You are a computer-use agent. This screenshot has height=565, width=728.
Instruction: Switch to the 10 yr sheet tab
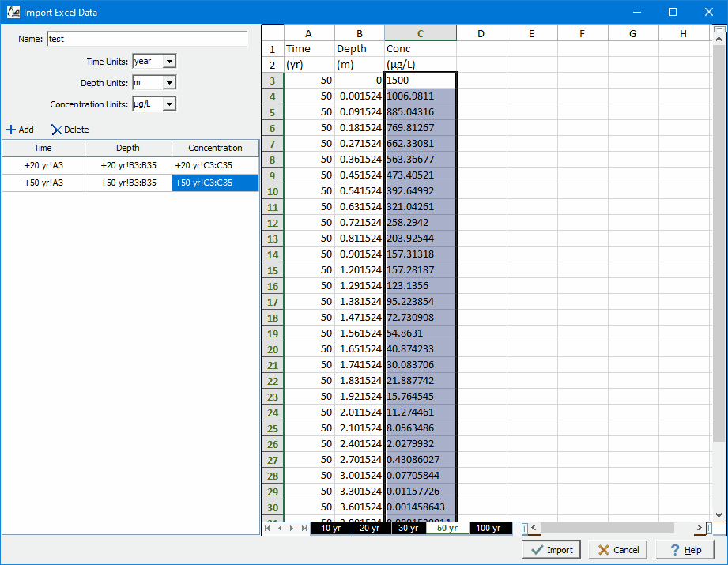(331, 528)
